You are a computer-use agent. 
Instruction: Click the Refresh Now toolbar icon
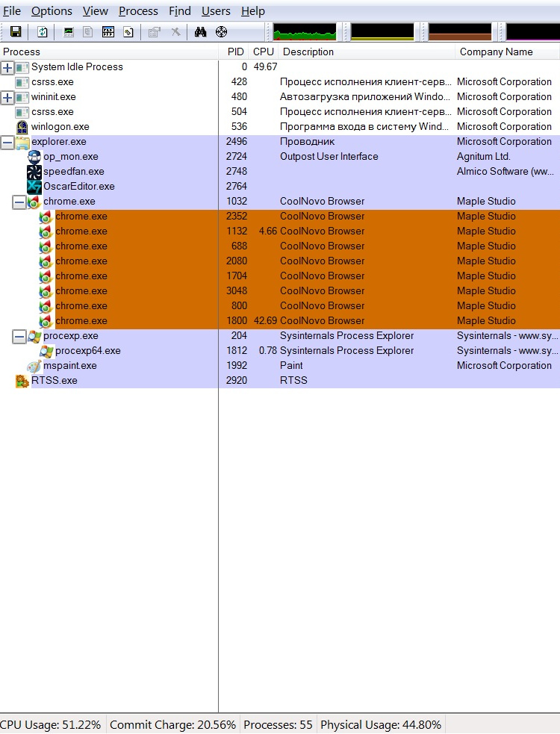(x=43, y=31)
